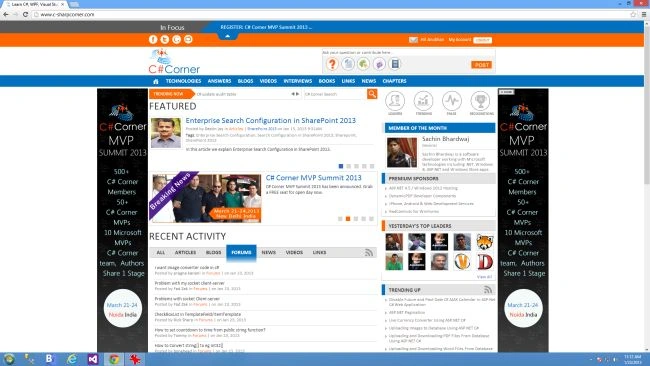650x366 pixels.
Task: Switch to the Blogs recent activity tab
Action: (x=213, y=252)
